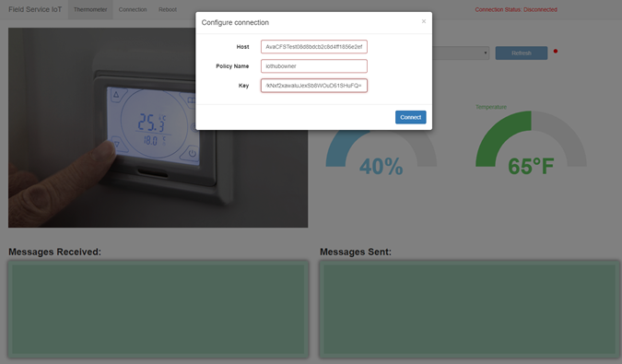Focus the Policy Name input field
This screenshot has height=364, width=622.
pyautogui.click(x=314, y=65)
